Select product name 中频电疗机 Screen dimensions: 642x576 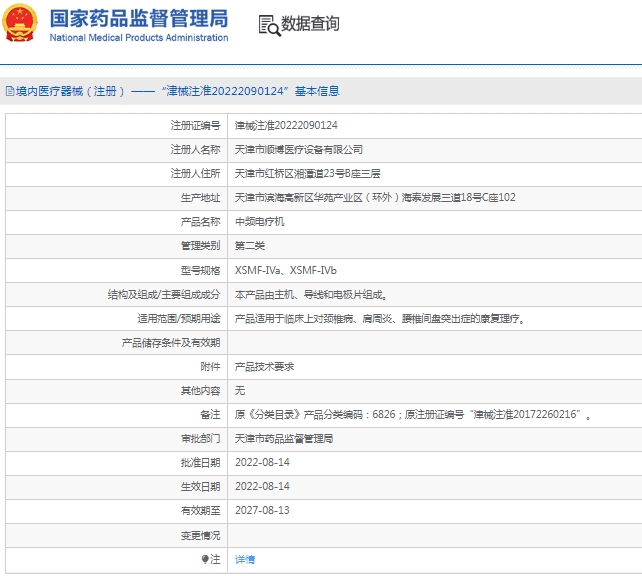pos(259,221)
